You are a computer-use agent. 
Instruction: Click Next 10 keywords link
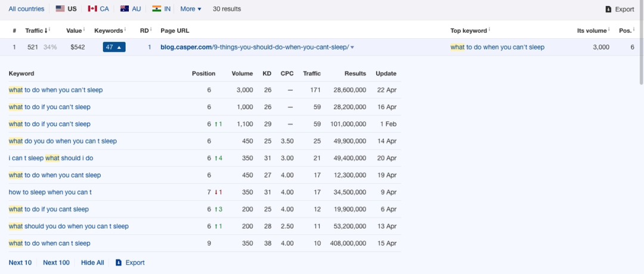pyautogui.click(x=20, y=263)
